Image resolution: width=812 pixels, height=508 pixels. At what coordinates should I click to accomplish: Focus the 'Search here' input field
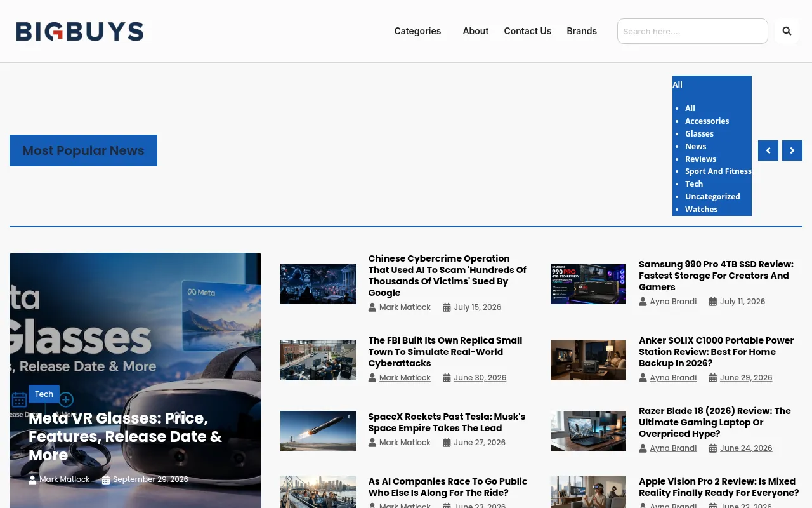pos(693,31)
